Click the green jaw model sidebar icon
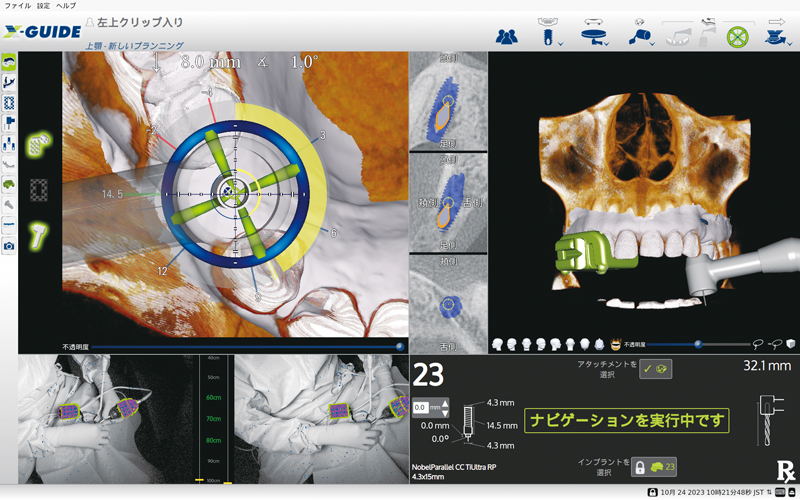Image resolution: width=800 pixels, height=500 pixels. [9, 184]
